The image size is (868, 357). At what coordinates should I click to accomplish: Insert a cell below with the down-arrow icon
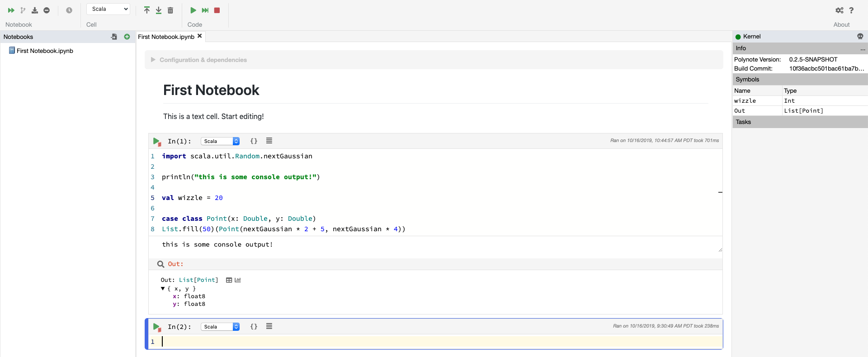coord(159,10)
